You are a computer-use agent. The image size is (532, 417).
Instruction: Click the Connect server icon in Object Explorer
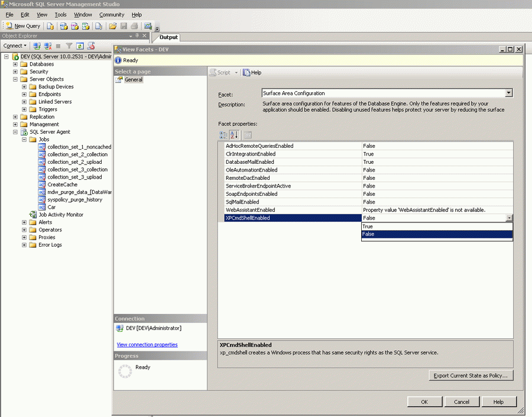coord(37,46)
